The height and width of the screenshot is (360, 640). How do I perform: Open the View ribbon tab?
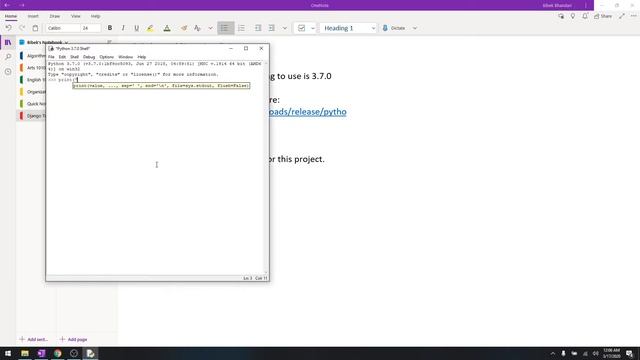coord(76,16)
